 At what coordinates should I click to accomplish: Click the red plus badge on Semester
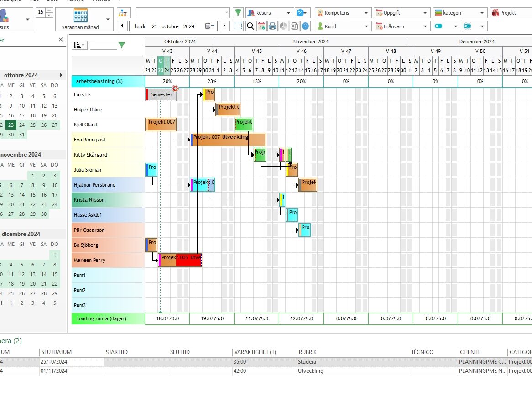coord(175,89)
